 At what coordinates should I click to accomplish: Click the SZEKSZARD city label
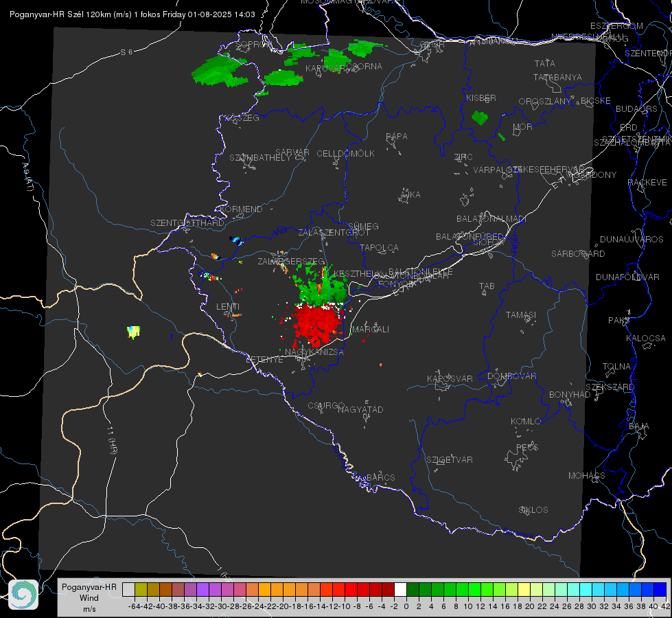(x=610, y=387)
